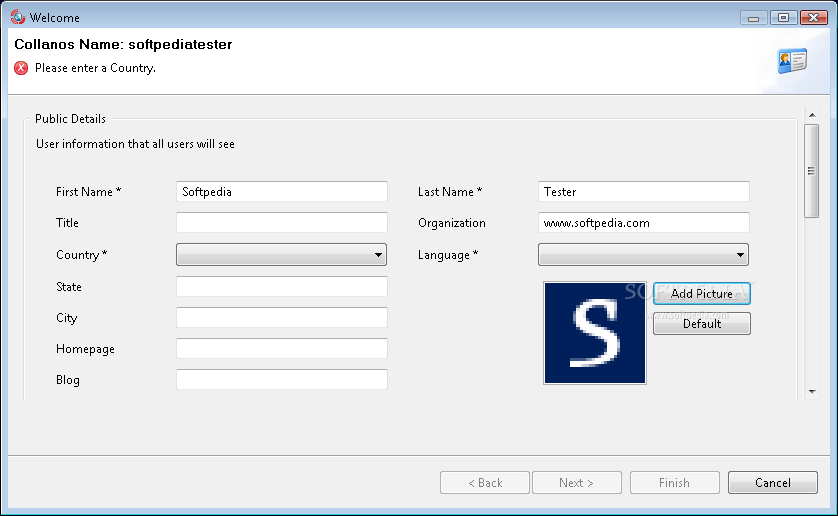Viewport: 838px width, 516px height.
Task: Click the Finish button
Action: click(674, 483)
